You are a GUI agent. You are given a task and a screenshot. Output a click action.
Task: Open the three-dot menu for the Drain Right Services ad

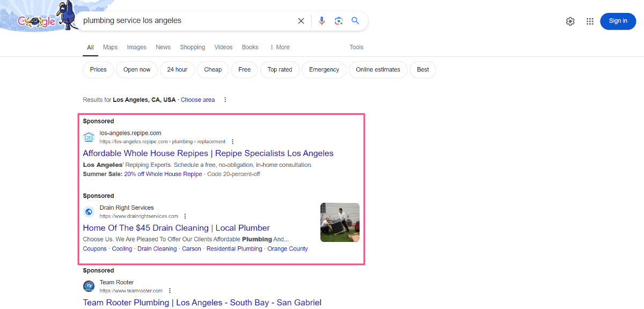[185, 216]
